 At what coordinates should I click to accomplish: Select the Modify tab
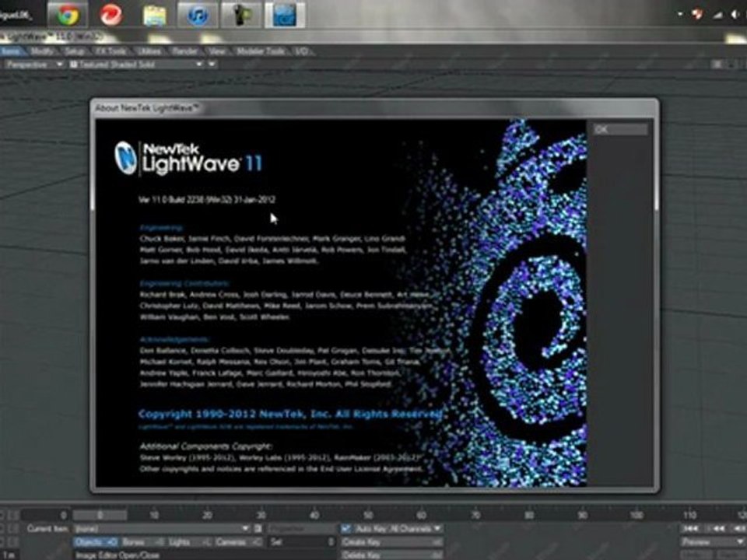[x=41, y=51]
